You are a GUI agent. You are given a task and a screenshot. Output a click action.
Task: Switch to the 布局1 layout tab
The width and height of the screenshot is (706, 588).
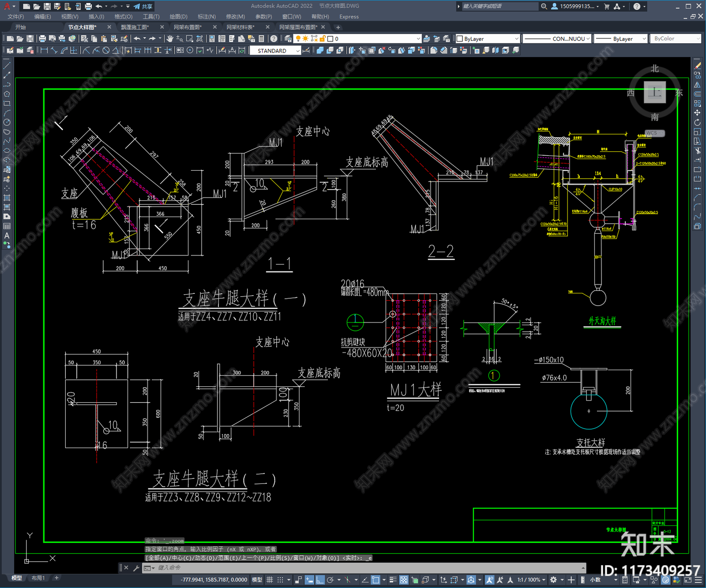(x=38, y=578)
